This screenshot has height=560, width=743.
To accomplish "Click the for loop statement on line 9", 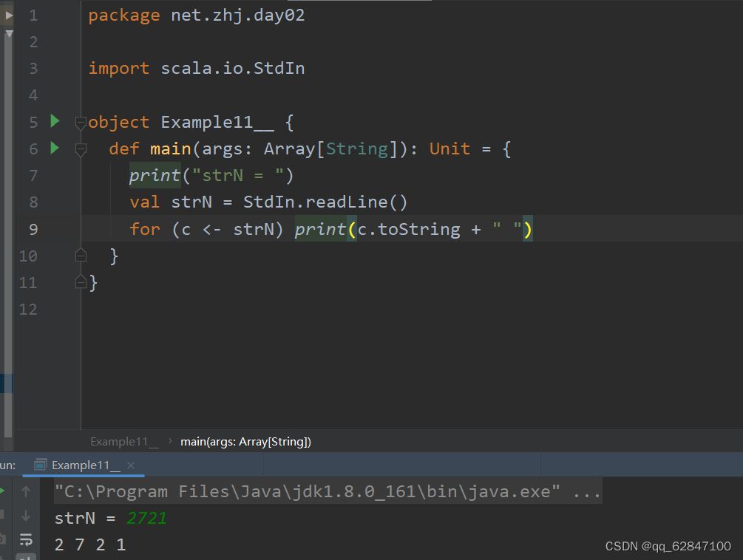I will (330, 229).
